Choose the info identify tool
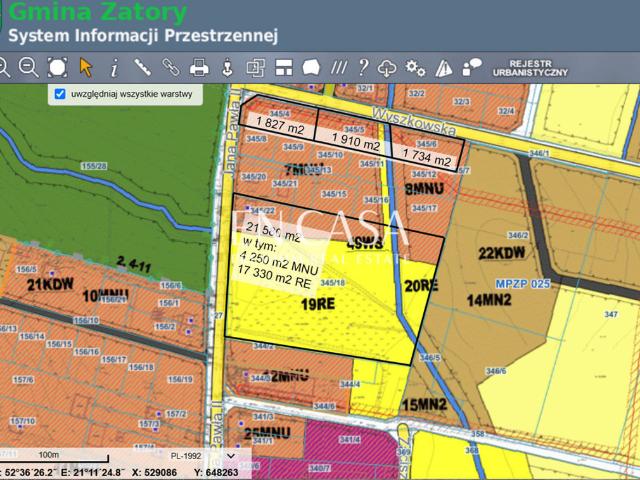This screenshot has width=640, height=480. point(114,67)
